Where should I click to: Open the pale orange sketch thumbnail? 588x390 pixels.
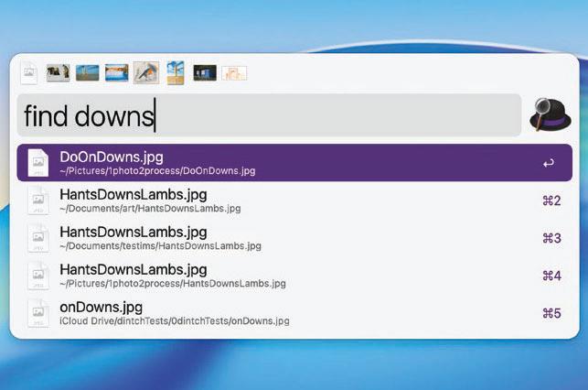[234, 73]
